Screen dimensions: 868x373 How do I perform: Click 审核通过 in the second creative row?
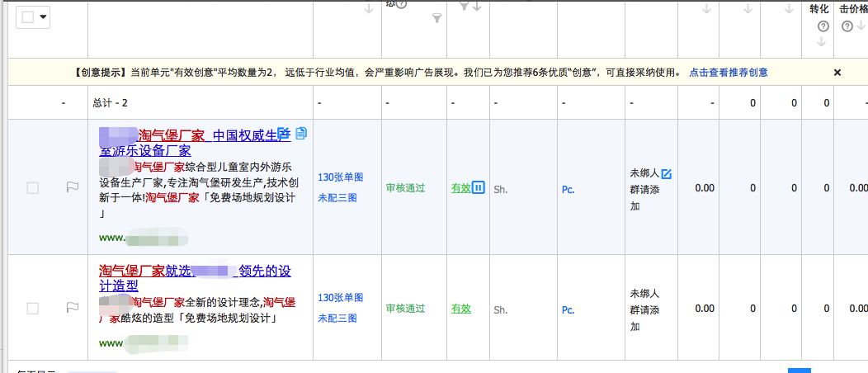point(405,309)
